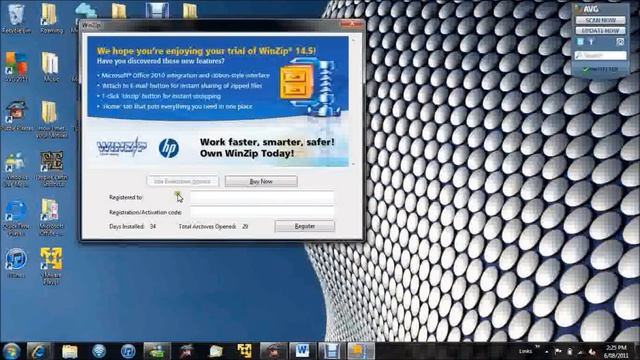Click the AVG protected status checkmark
Screen dimensions: 640x360
click(x=585, y=69)
